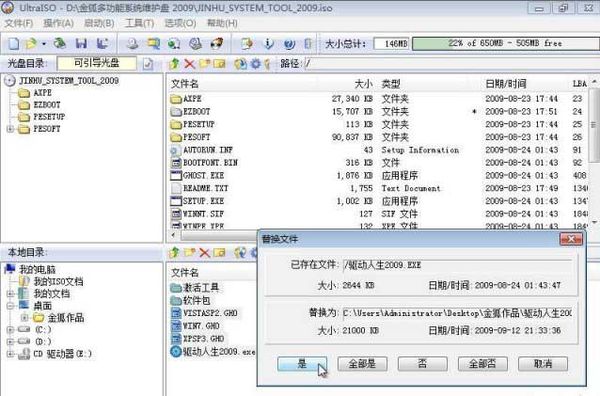Click red X delete icon in disc pane

(x=189, y=64)
